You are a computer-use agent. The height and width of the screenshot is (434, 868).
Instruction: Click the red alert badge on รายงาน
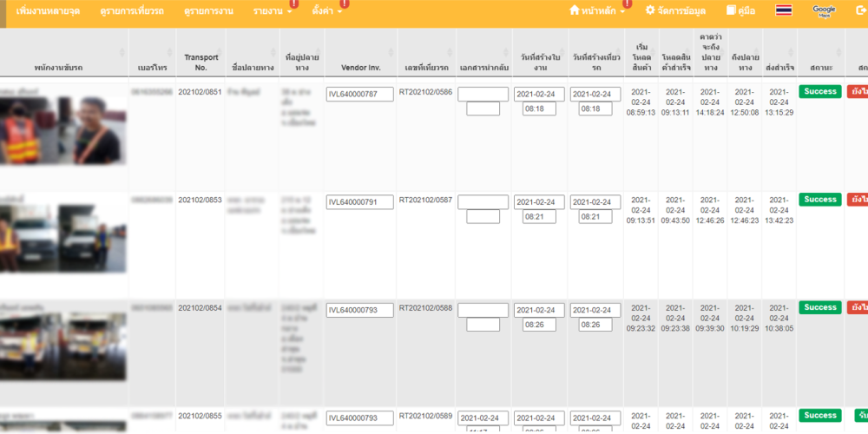(x=293, y=4)
